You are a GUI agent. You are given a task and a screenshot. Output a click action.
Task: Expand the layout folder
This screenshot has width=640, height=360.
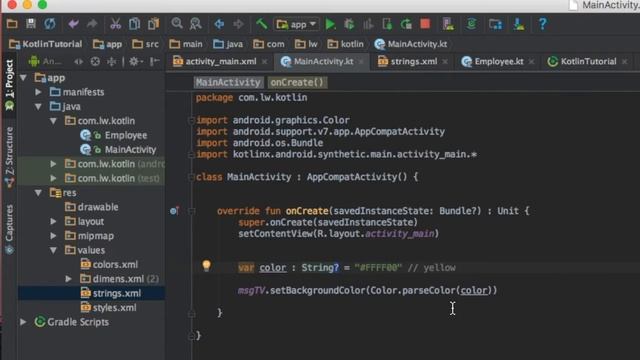[53, 222]
